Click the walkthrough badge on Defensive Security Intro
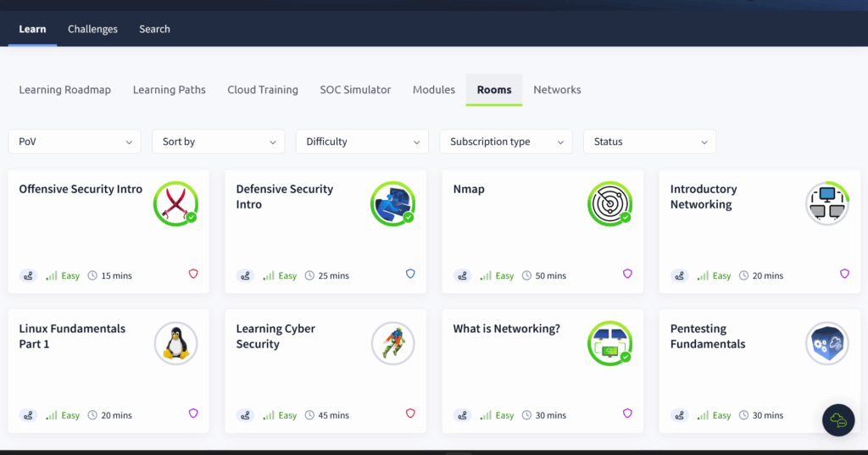The image size is (868, 455). pyautogui.click(x=245, y=275)
